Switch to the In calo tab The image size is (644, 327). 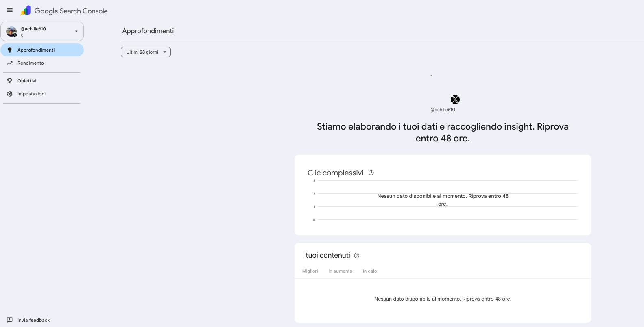click(370, 271)
